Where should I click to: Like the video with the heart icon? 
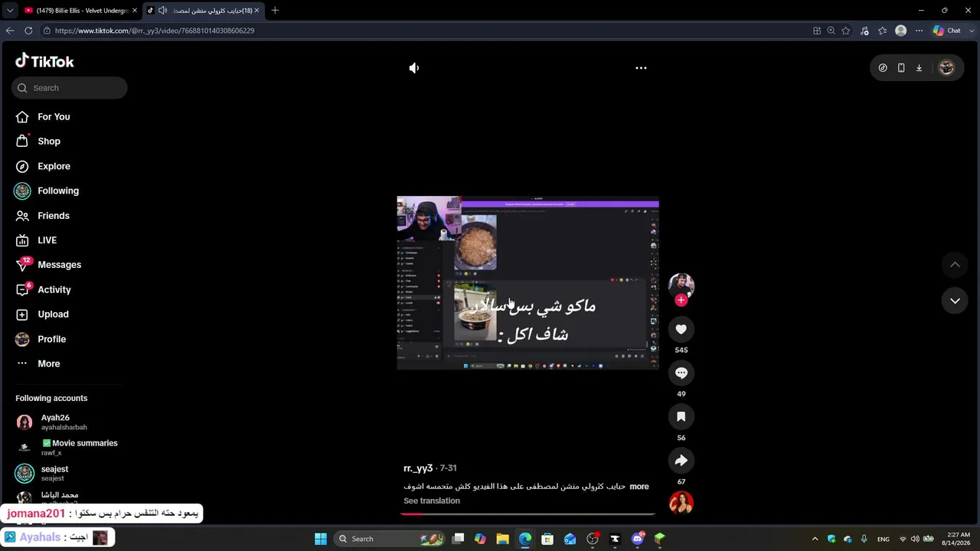681,329
